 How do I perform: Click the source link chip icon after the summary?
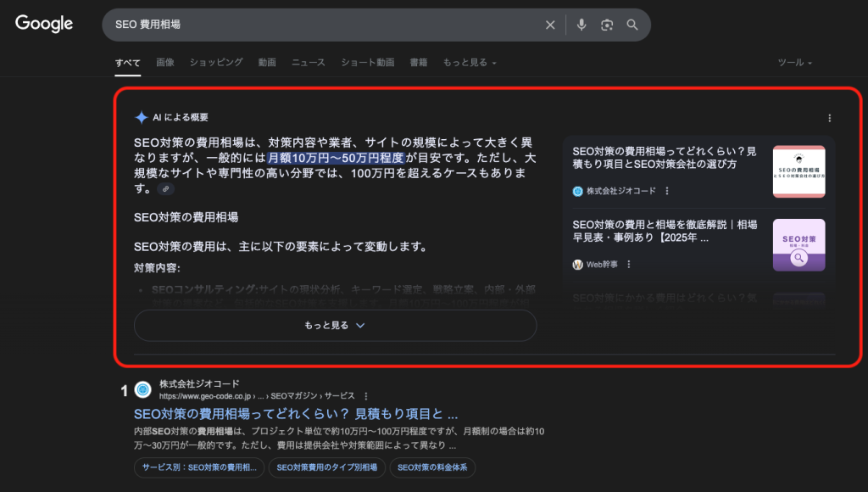[x=165, y=189]
